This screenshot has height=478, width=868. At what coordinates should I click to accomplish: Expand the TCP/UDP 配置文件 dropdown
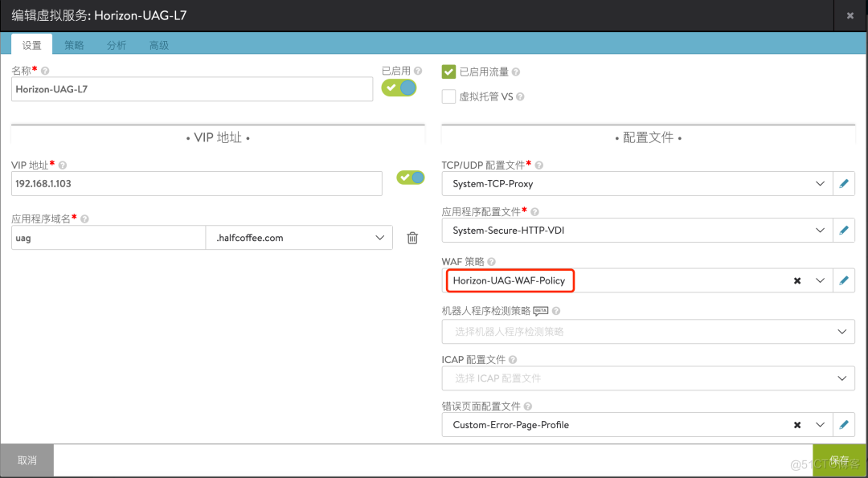tap(820, 183)
